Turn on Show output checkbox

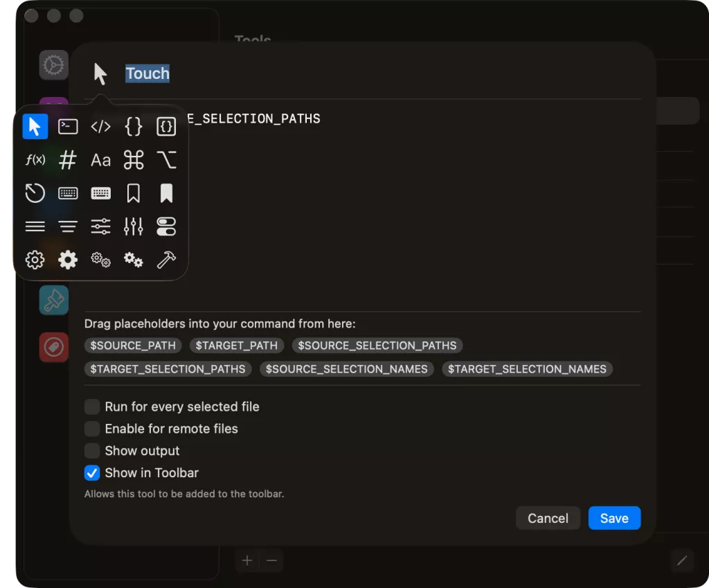[x=92, y=451]
